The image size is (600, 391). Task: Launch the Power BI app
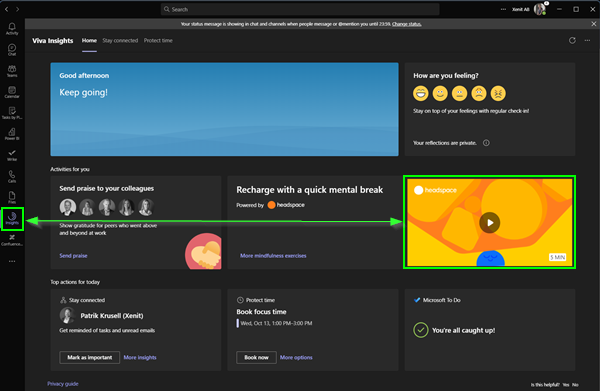coord(12,134)
